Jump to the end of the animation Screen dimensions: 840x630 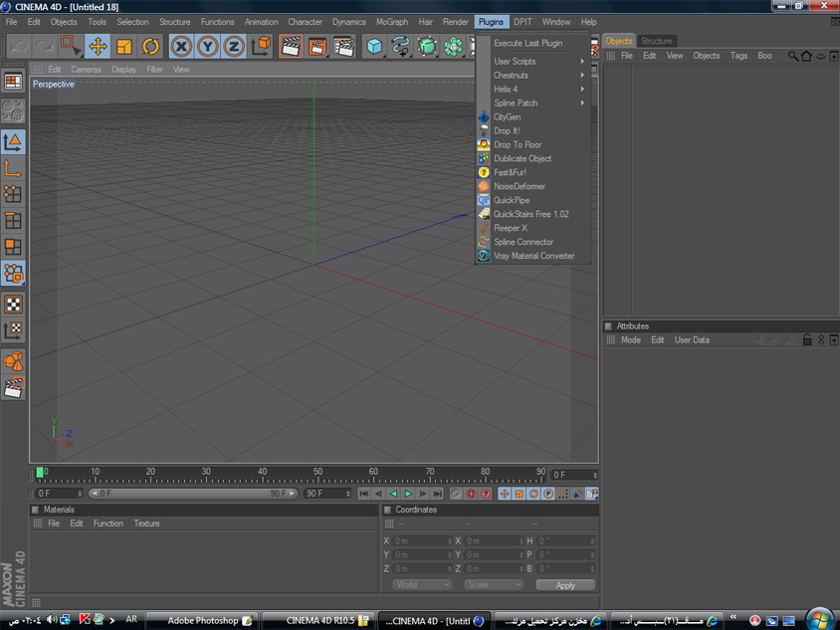coord(438,494)
